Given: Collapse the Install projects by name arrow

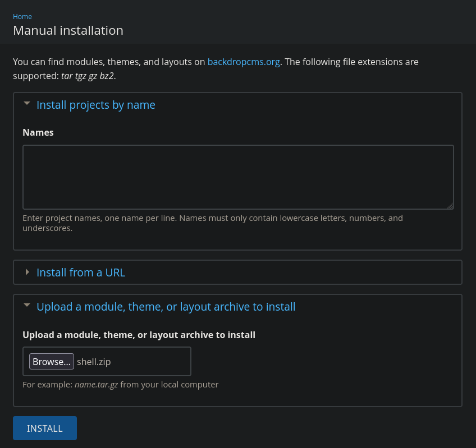Looking at the screenshot, I should 27,104.
